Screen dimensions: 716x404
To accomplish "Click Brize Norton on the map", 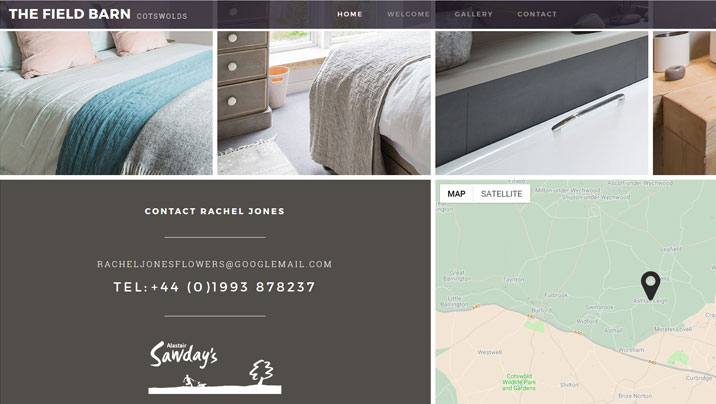I will point(635,396).
